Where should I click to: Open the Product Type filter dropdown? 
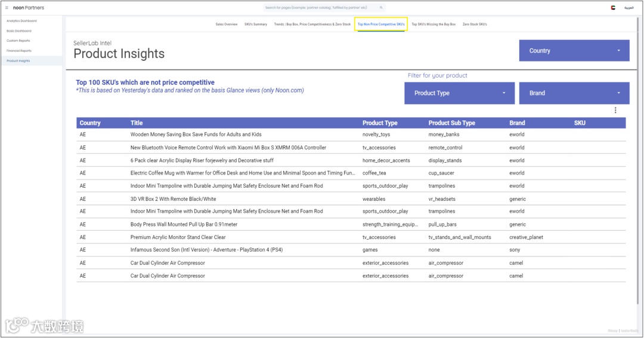coord(459,93)
